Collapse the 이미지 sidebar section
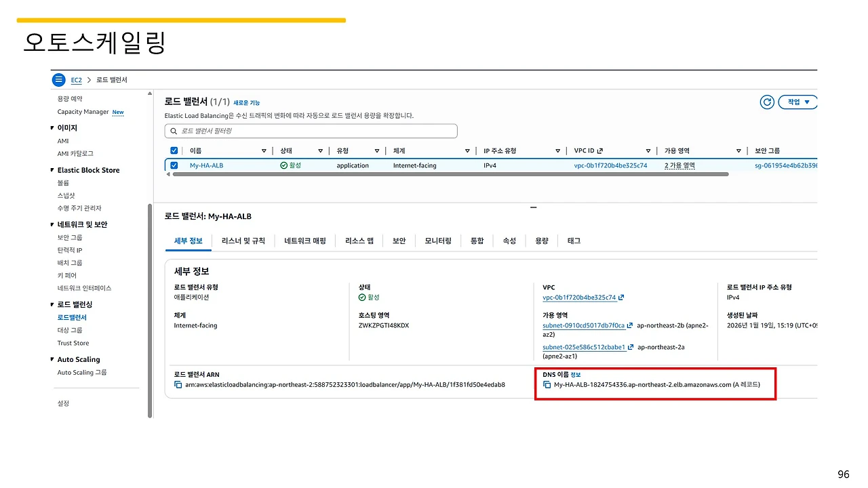The width and height of the screenshot is (868, 488). [52, 128]
